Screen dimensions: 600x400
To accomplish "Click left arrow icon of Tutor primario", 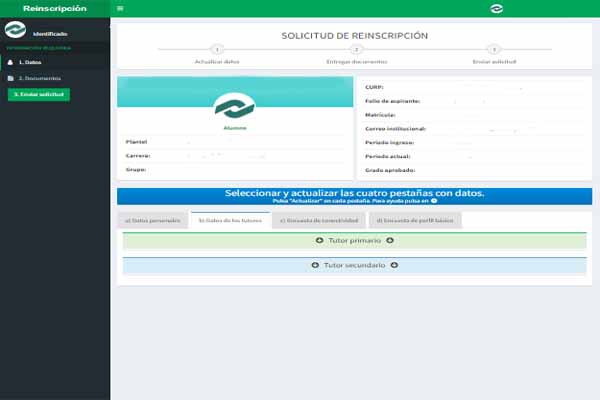I will [x=320, y=240].
